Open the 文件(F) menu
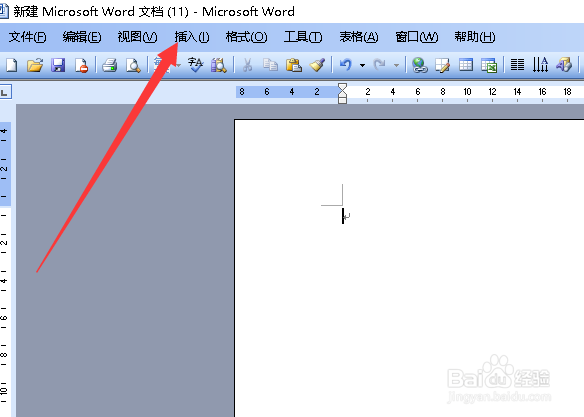Viewport: 584px width, 417px height. [x=27, y=37]
